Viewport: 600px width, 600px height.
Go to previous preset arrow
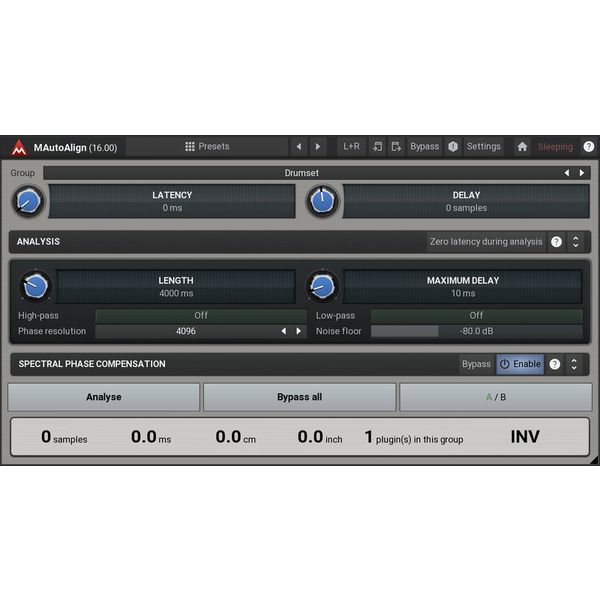pyautogui.click(x=298, y=147)
